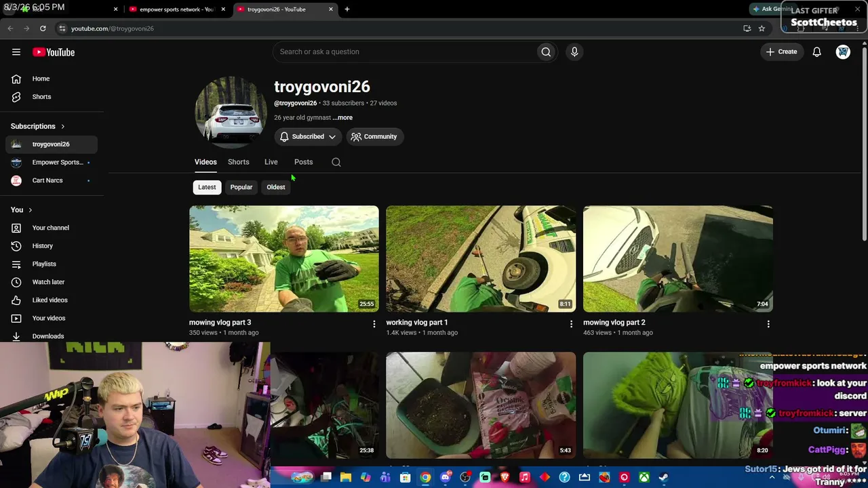
Task: Open Cart Narcs subscription in sidebar
Action: 52,180
